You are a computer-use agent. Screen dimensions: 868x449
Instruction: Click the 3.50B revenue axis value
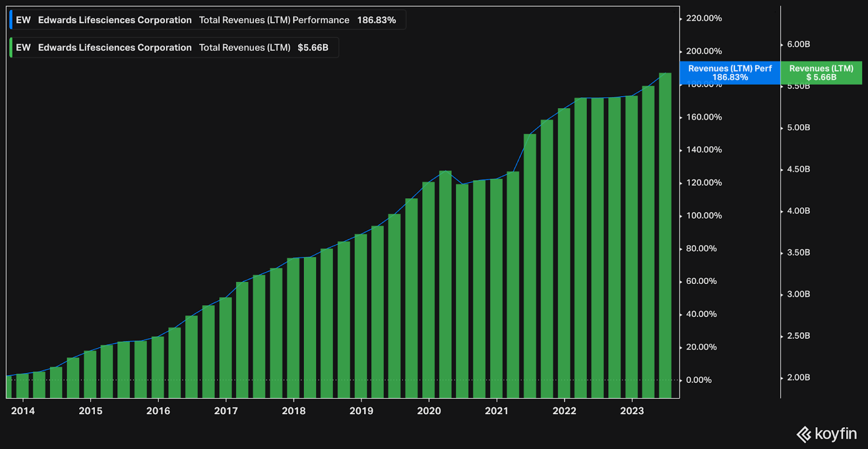tap(799, 252)
